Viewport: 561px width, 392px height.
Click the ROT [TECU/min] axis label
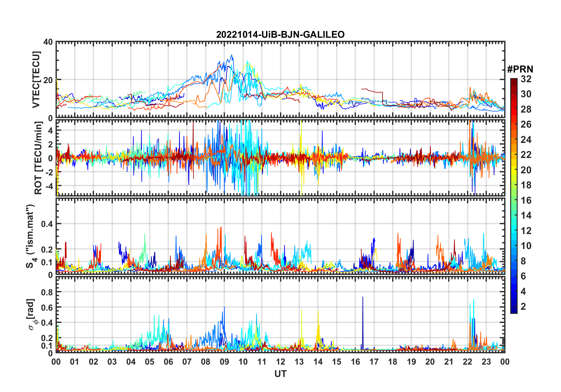pos(38,158)
